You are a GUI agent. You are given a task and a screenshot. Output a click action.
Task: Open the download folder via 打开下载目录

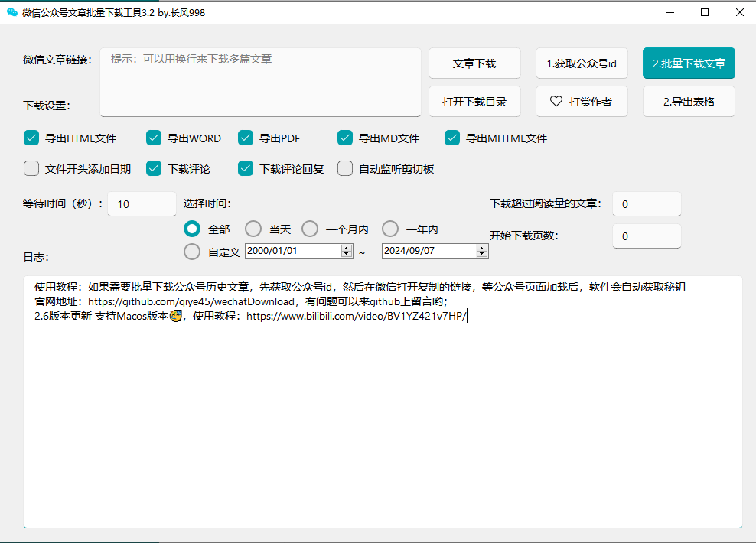point(474,101)
